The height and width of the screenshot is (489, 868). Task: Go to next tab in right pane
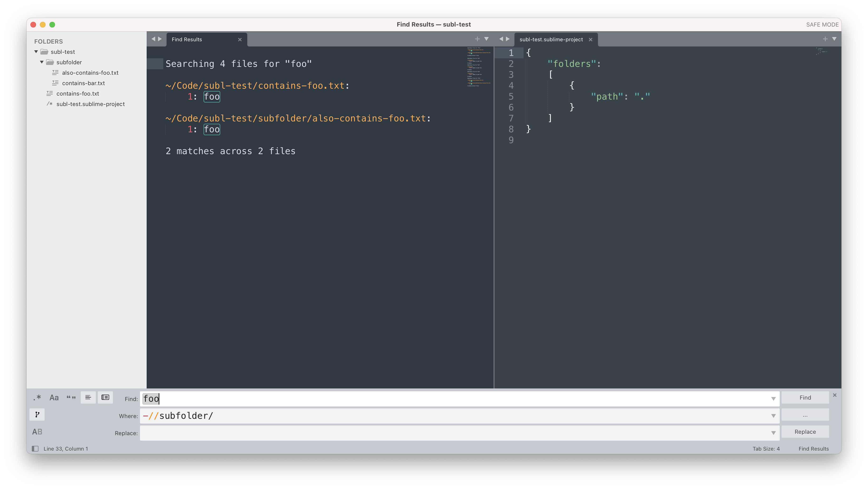508,39
